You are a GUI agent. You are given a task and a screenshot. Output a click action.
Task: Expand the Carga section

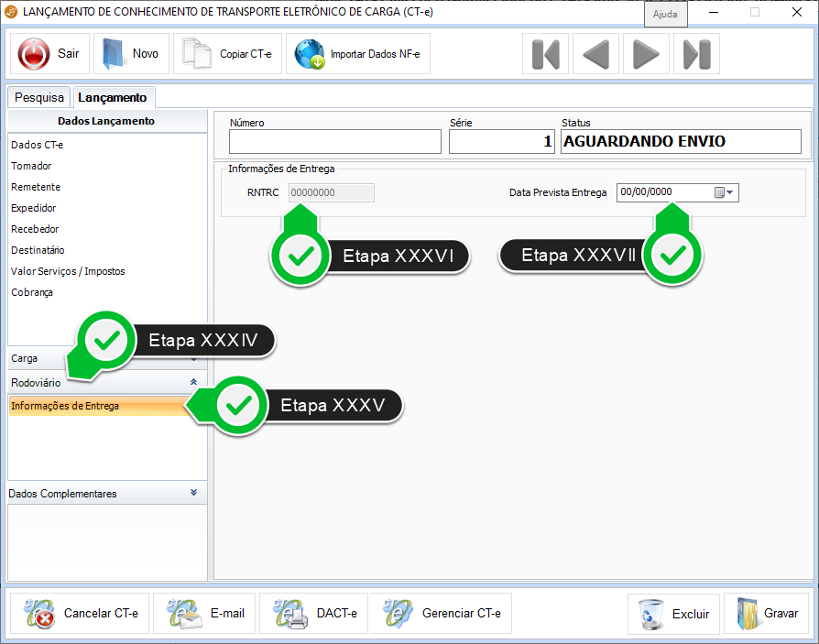click(107, 358)
